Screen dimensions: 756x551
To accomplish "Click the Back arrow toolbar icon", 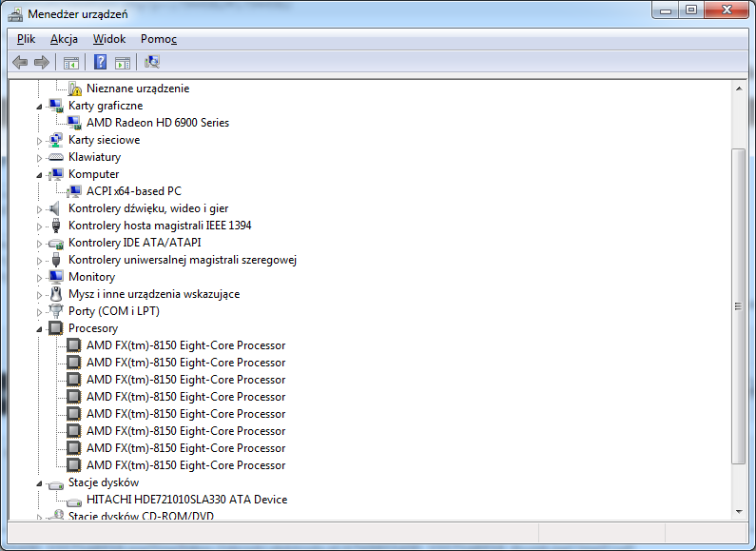I will click(20, 62).
